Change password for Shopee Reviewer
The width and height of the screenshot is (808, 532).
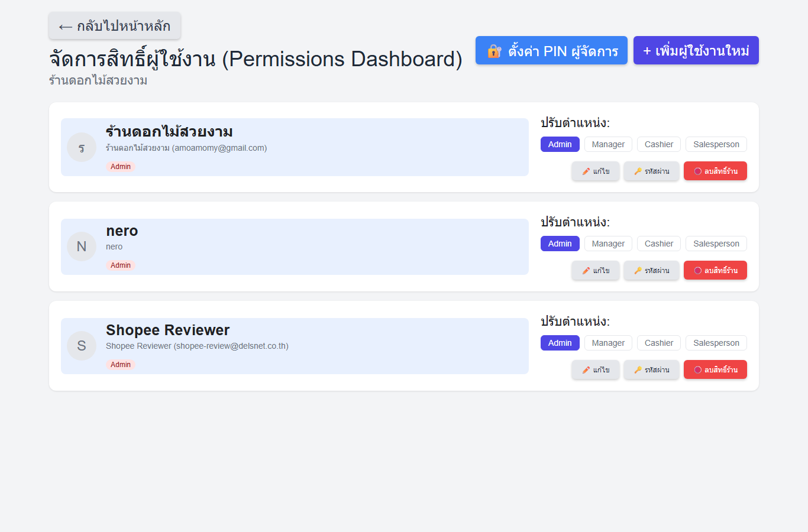pos(651,369)
